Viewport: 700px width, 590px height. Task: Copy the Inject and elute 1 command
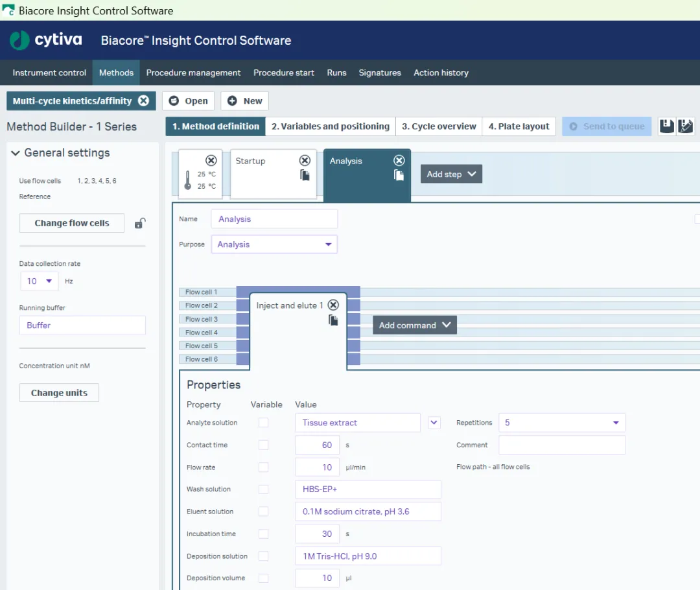tap(333, 320)
